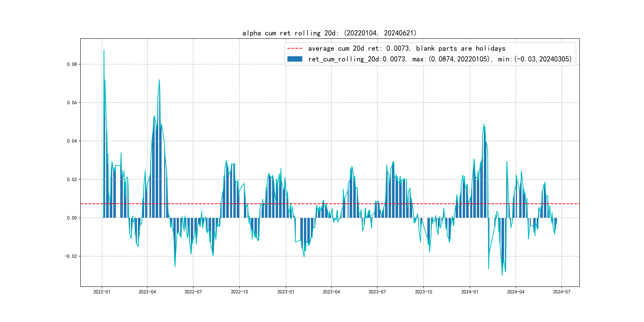Click the 0.08 y-axis tick label

[x=72, y=64]
